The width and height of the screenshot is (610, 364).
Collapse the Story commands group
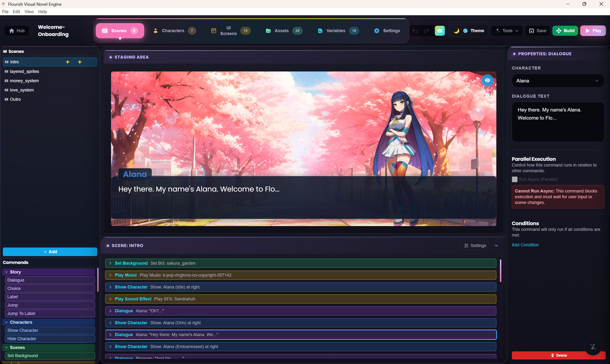coord(6,272)
